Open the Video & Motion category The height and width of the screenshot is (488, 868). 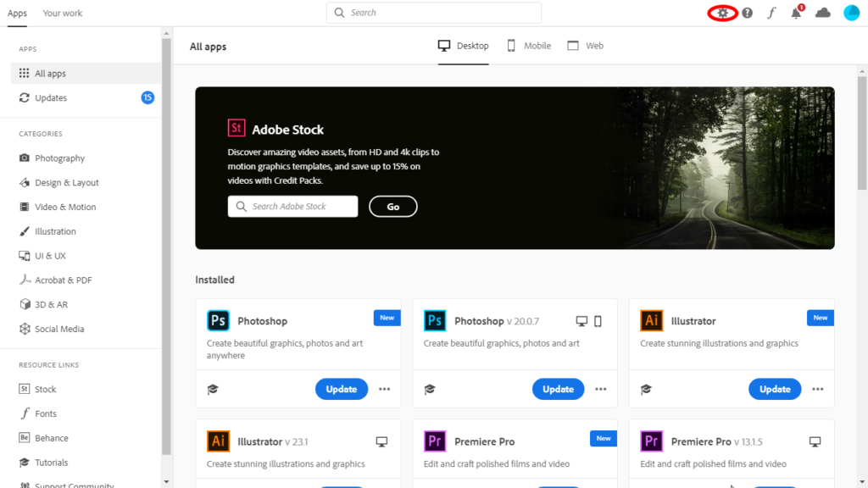tap(58, 207)
